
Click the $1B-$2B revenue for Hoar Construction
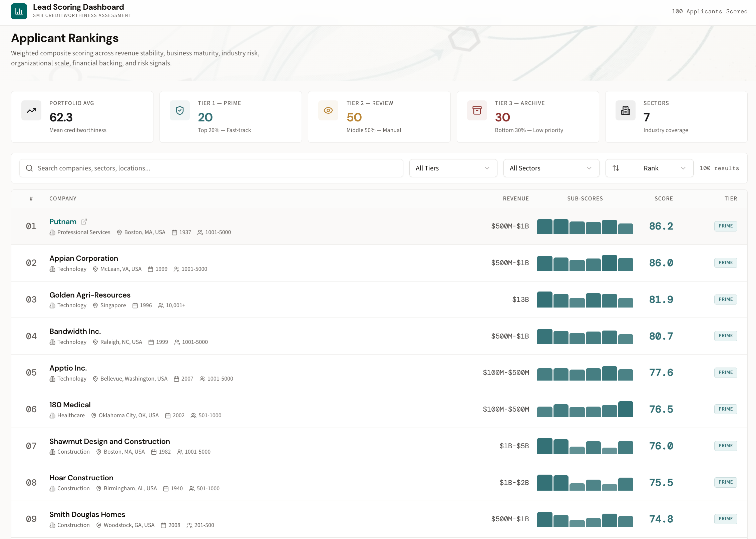click(514, 483)
